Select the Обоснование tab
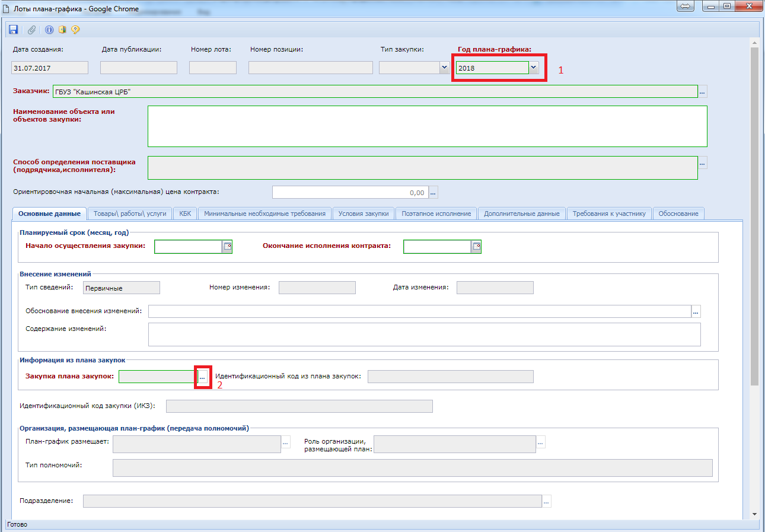 coord(678,214)
